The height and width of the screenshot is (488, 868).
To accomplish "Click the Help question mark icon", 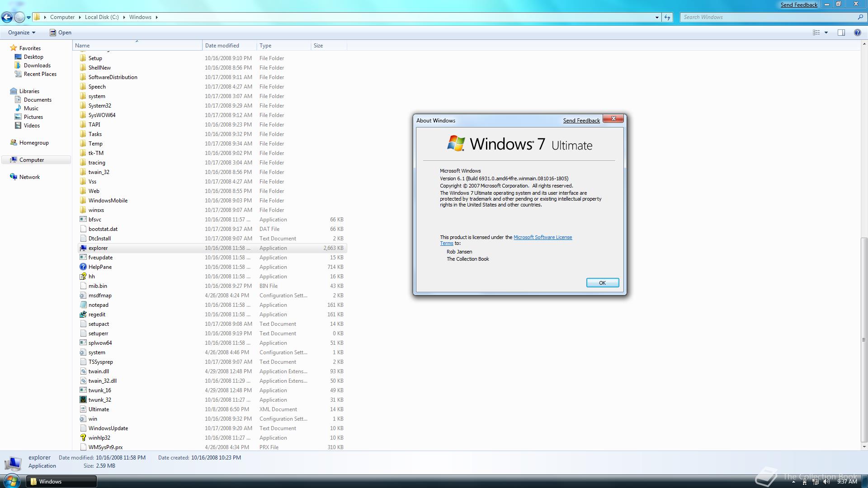I will click(x=857, y=33).
